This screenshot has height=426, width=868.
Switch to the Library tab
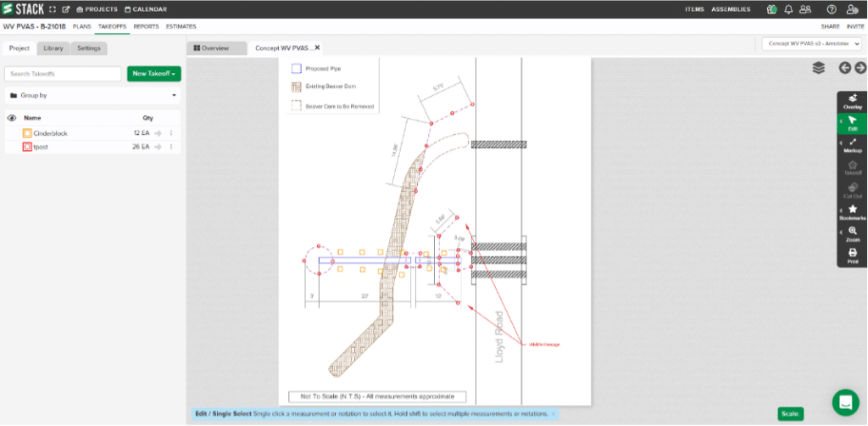[x=53, y=48]
